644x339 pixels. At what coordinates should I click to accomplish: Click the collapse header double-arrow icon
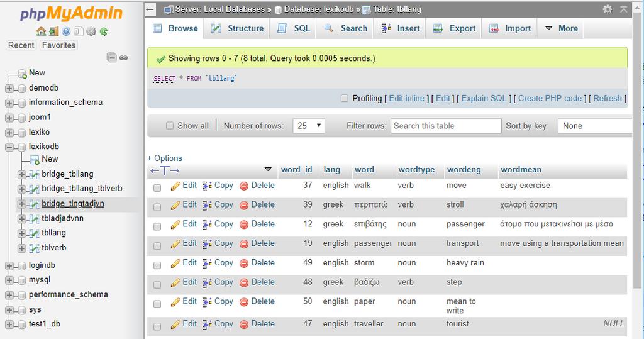[x=623, y=9]
